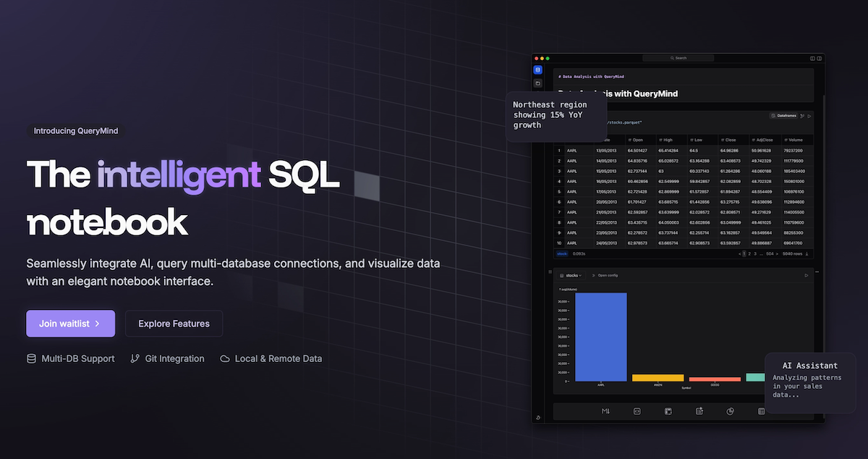Click the clipboard cell icon in the toolbar

point(699,410)
